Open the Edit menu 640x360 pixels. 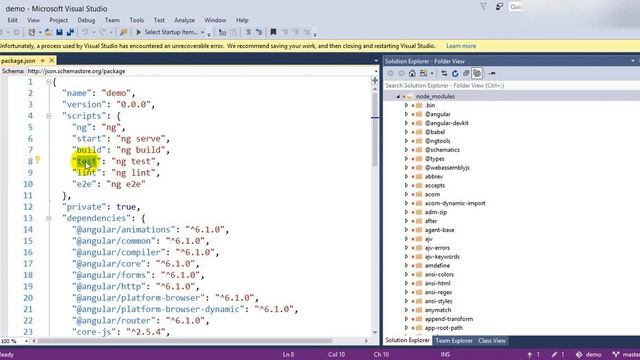click(12, 20)
